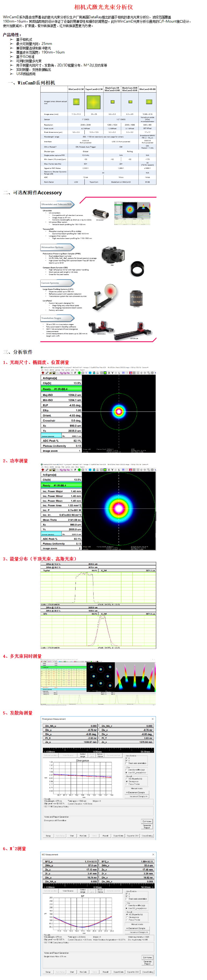Enable Track axis orientation in Divergence Measurement
This screenshot has width=207, height=980.
pos(126,763)
